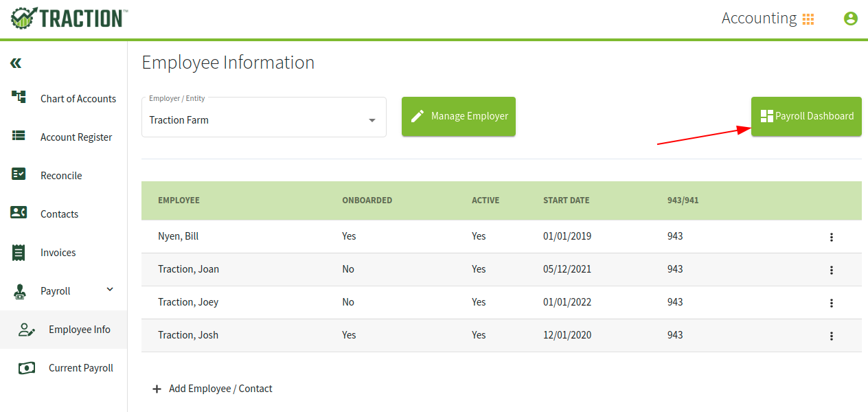The height and width of the screenshot is (412, 868).
Task: Click start date 12/01/2020
Action: [567, 335]
